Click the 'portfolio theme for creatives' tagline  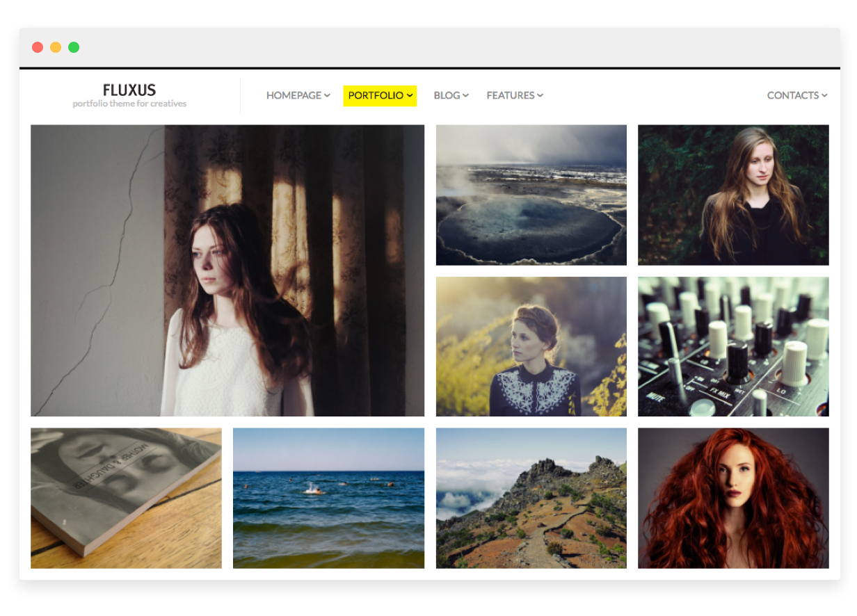[129, 104]
